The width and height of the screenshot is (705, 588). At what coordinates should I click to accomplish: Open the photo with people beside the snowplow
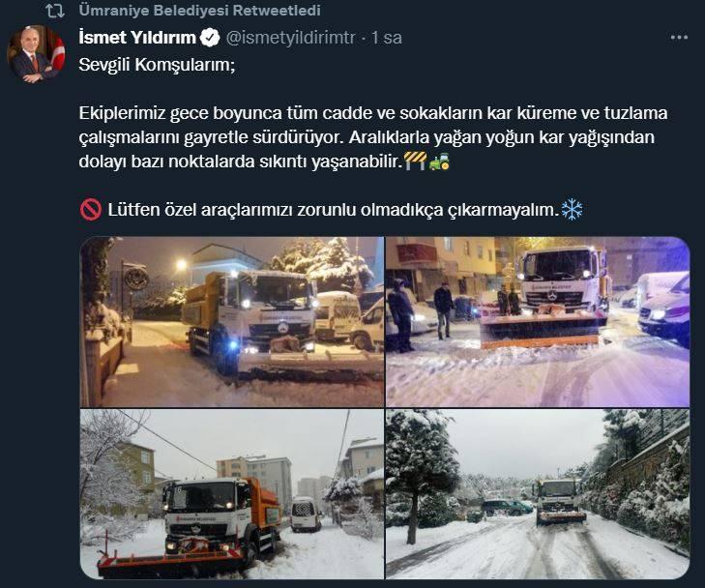[538, 322]
